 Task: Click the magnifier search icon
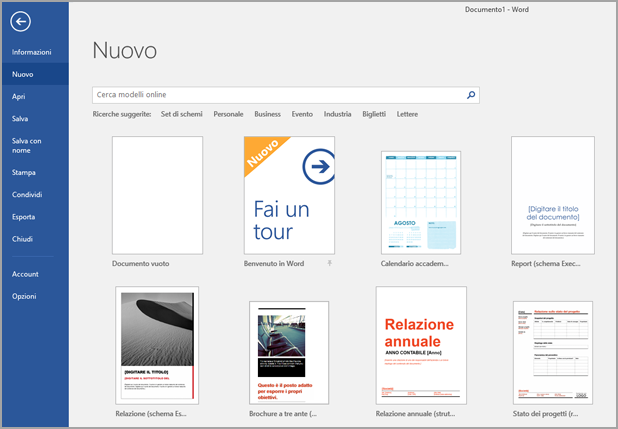(x=471, y=95)
